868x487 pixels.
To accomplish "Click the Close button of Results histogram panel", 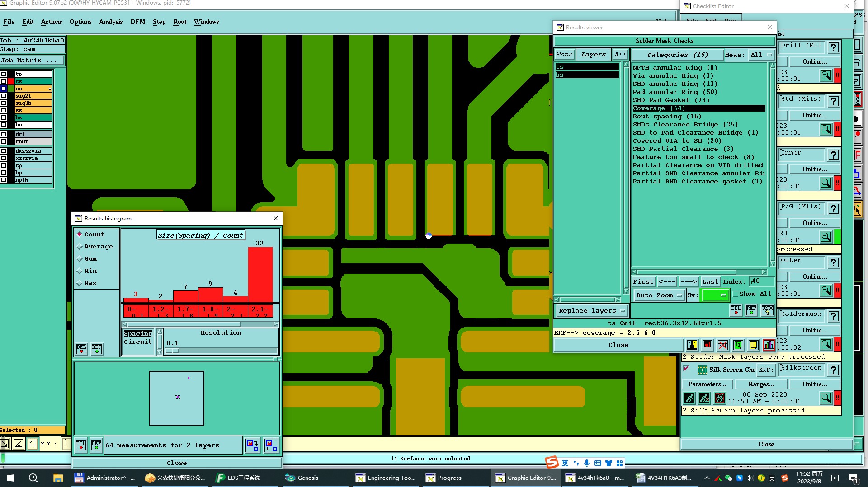I will (x=177, y=463).
